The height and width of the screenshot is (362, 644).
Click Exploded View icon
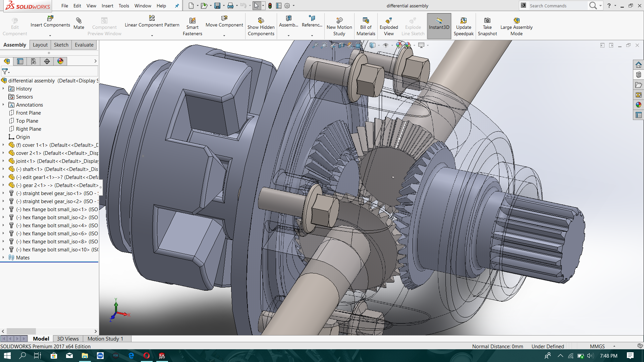point(389,20)
